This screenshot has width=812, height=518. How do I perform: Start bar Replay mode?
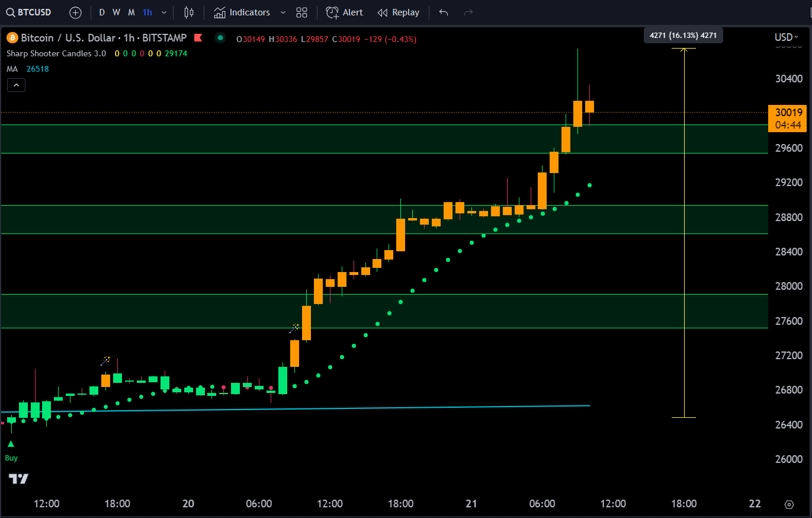(x=398, y=12)
